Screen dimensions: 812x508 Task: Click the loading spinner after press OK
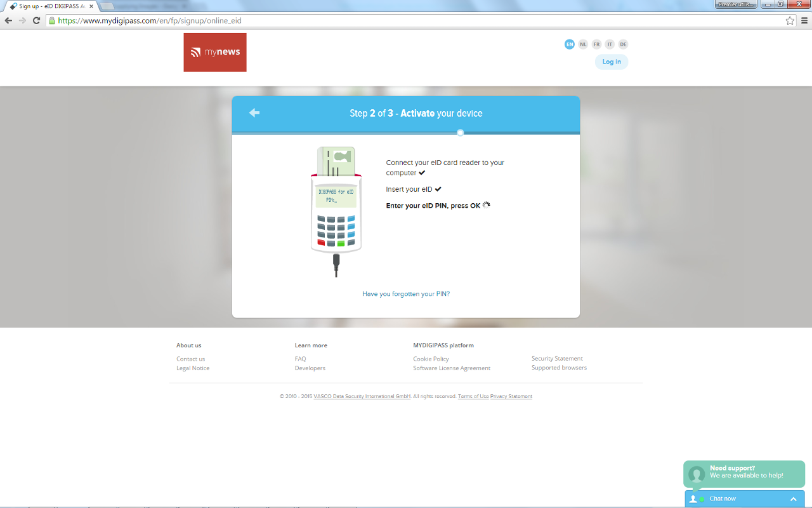[487, 205]
